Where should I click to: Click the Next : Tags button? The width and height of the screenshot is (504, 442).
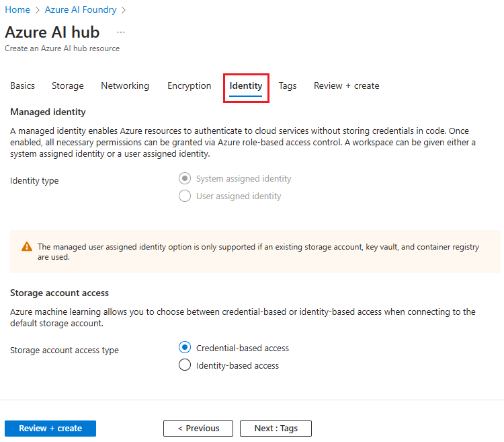276,429
